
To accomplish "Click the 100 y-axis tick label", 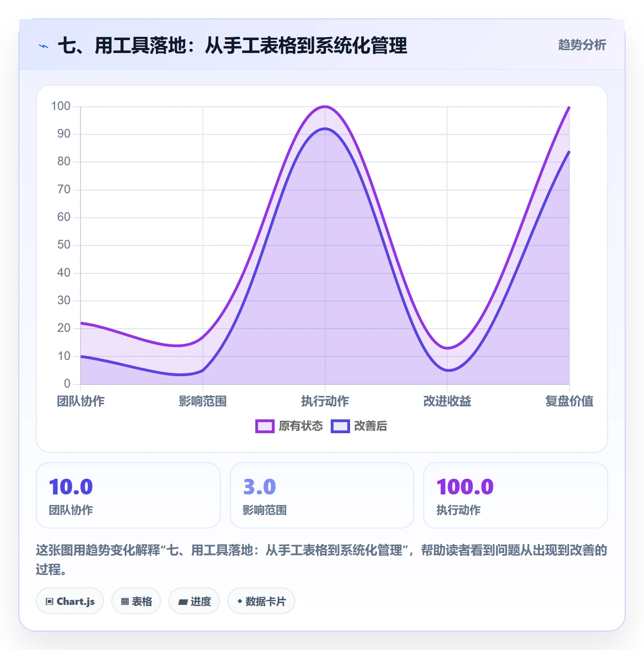I will pos(61,106).
